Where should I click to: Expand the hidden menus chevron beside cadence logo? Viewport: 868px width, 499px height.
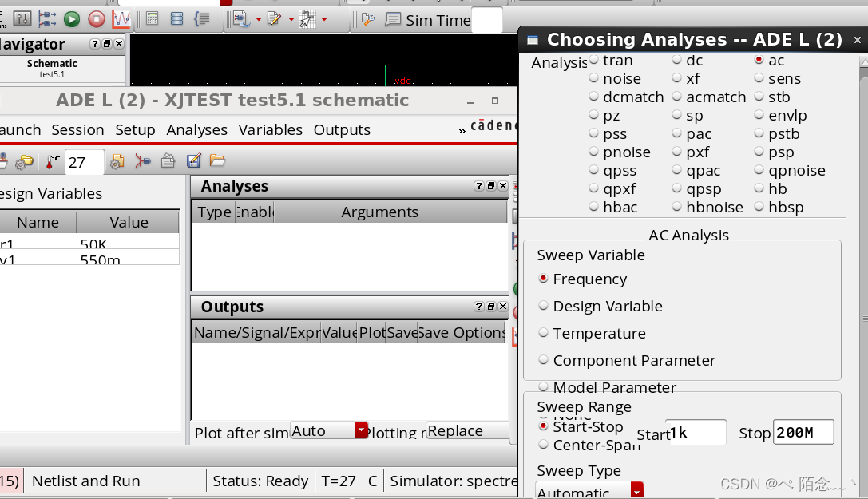(x=462, y=131)
